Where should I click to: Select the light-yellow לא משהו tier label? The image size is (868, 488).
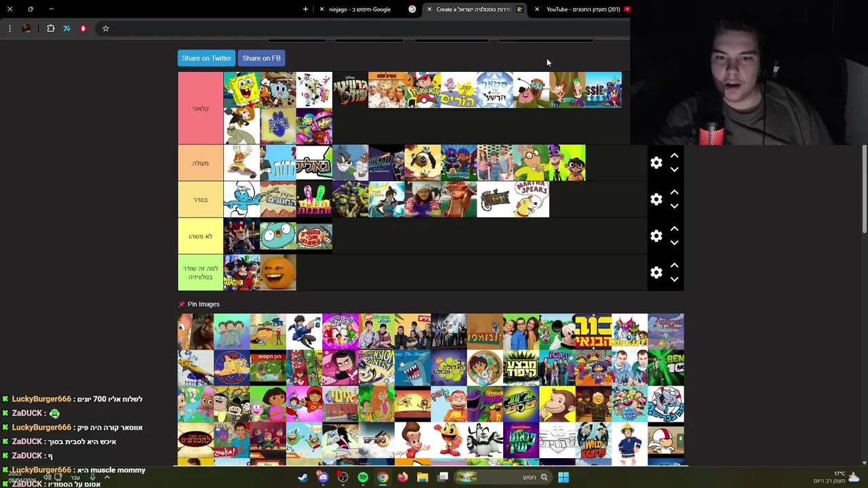200,236
